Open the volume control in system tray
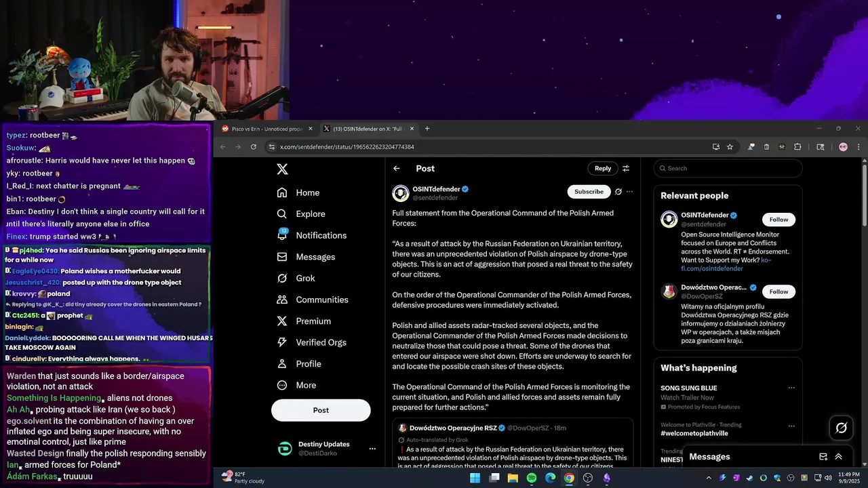 pos(828,478)
